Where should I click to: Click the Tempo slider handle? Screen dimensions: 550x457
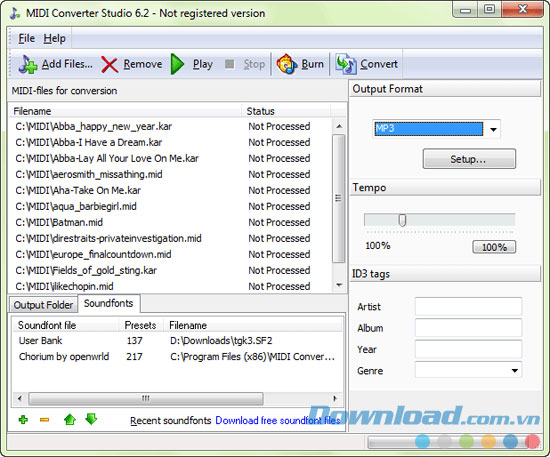(x=402, y=220)
